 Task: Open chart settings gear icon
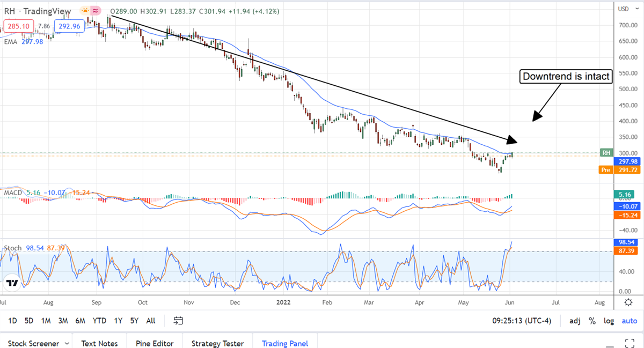(628, 302)
